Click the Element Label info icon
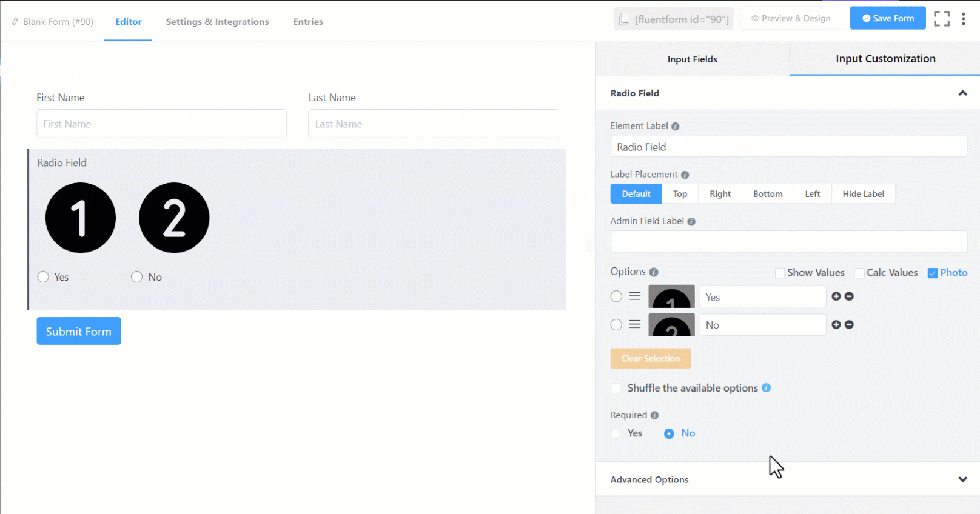The width and height of the screenshot is (980, 514). (x=675, y=126)
